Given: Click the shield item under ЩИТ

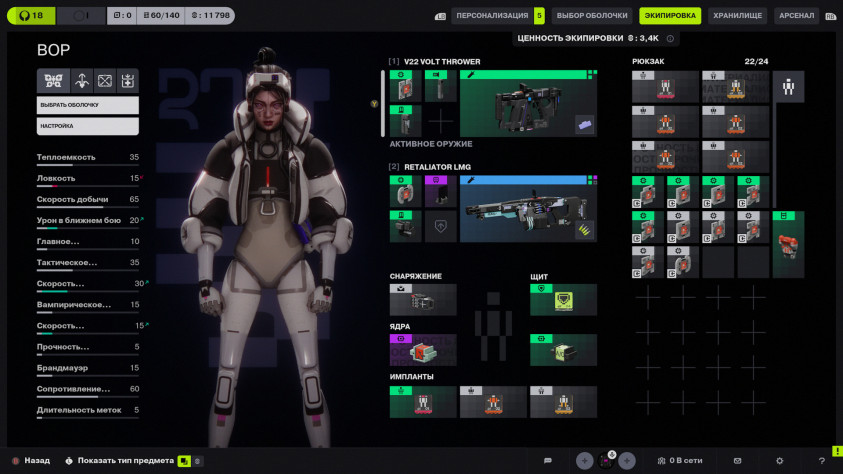Looking at the screenshot, I should [x=563, y=300].
